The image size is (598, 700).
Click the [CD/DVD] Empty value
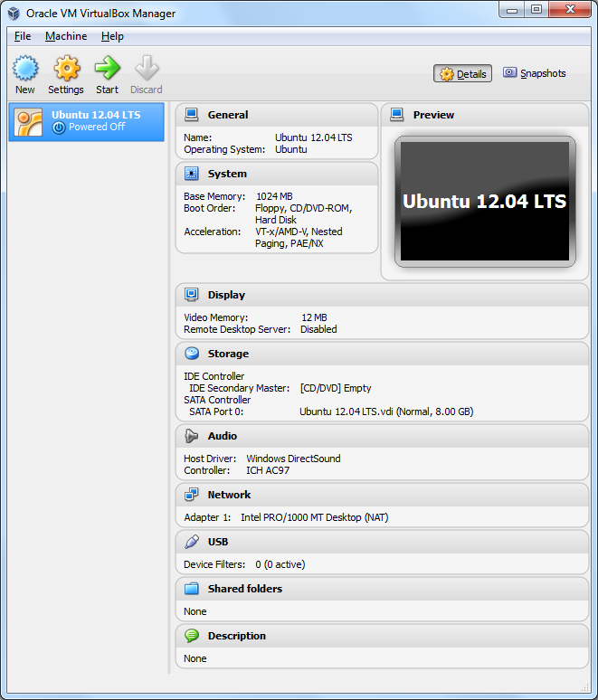[336, 388]
